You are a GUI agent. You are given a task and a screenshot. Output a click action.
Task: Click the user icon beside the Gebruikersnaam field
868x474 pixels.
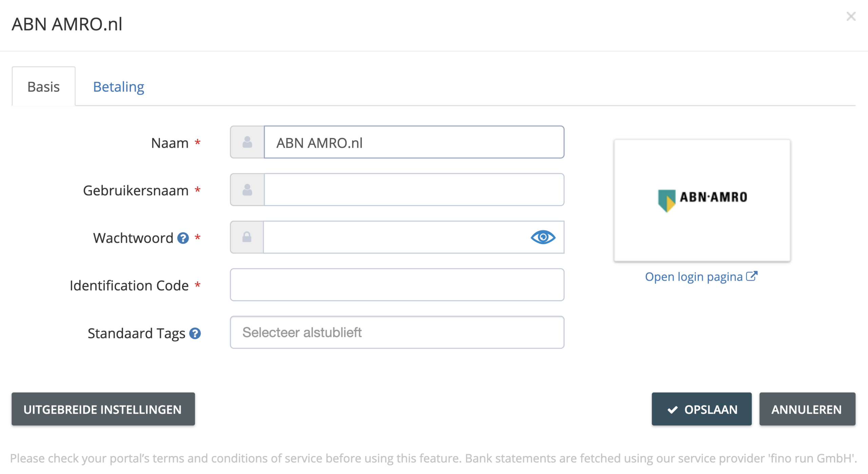[x=247, y=190]
